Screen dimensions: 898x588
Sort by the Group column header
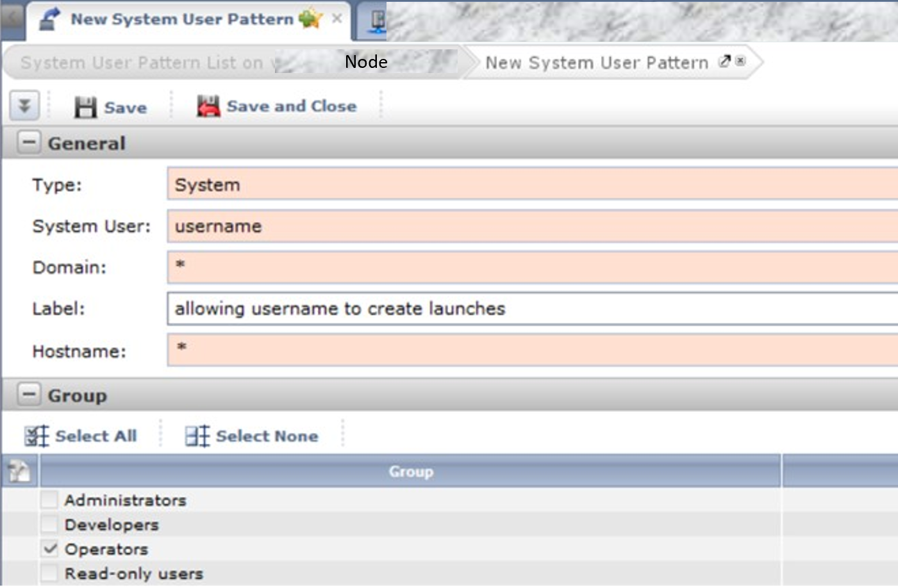(411, 471)
